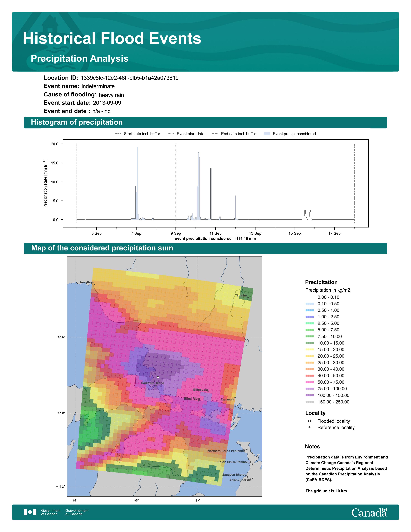Click the Location ID value text

click(x=130, y=78)
